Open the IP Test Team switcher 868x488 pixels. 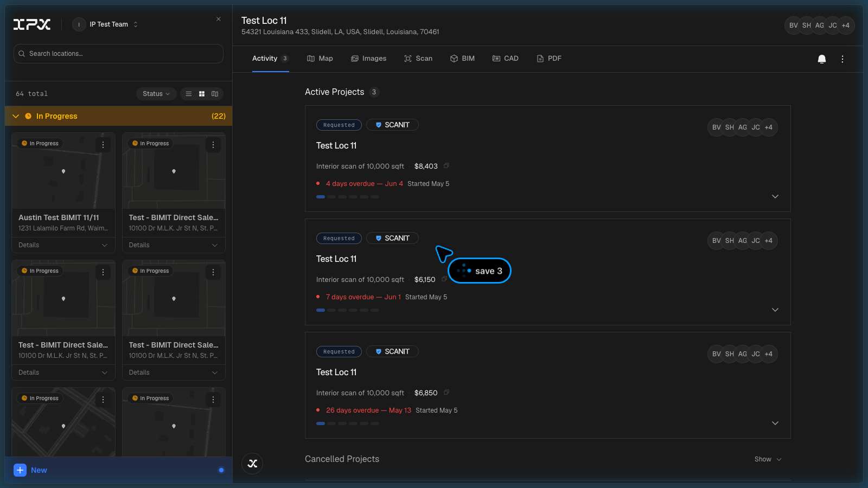106,24
